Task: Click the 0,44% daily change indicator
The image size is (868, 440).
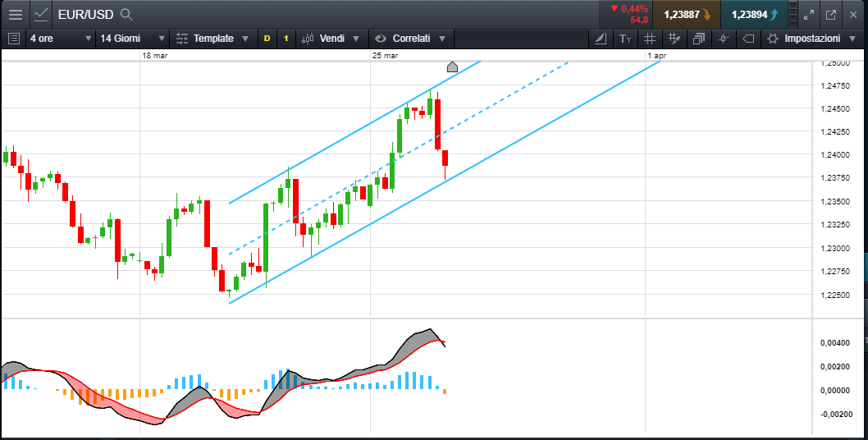Action: pos(629,9)
